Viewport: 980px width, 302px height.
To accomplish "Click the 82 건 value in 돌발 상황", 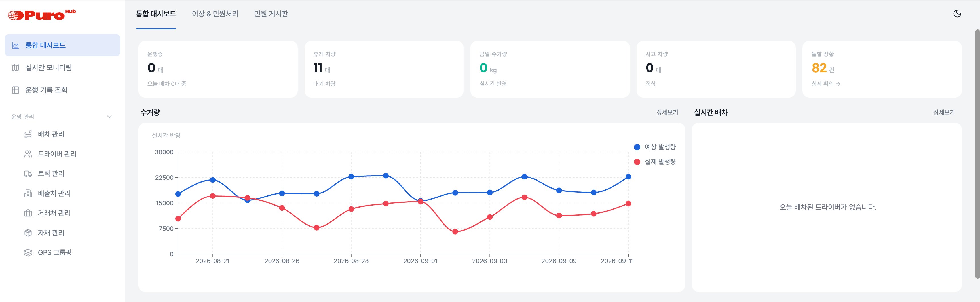I will pos(823,68).
